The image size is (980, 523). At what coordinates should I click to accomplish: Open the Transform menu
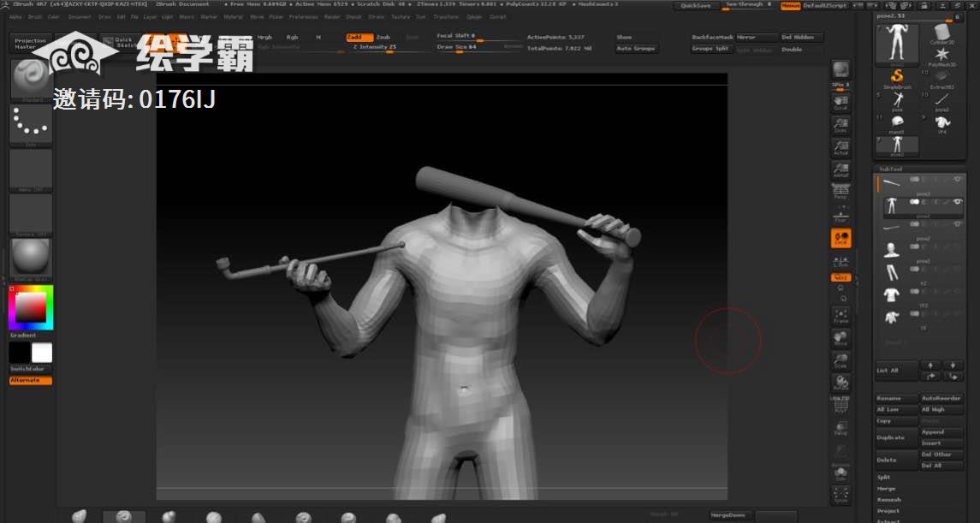point(446,17)
